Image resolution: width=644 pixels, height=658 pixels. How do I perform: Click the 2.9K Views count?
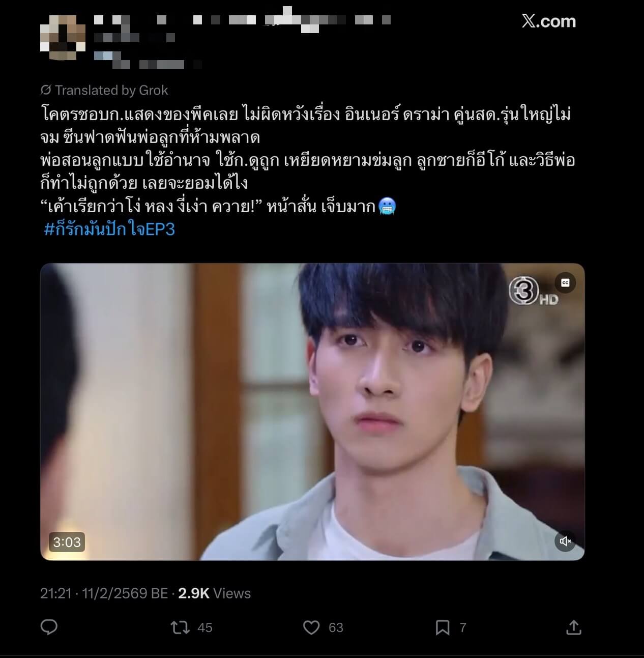(x=214, y=593)
